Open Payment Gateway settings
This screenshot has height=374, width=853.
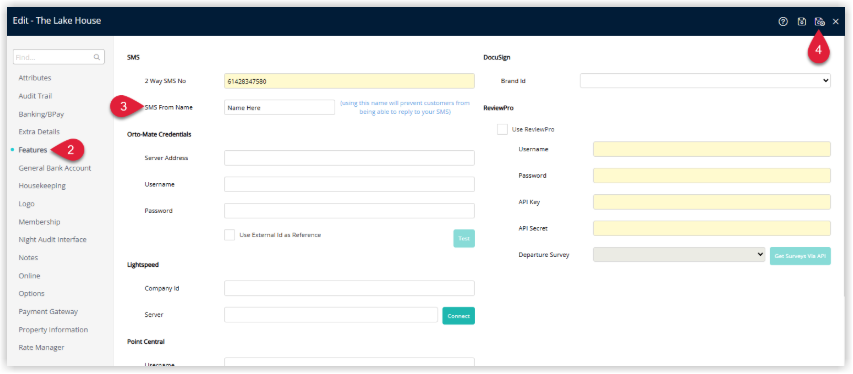point(48,312)
